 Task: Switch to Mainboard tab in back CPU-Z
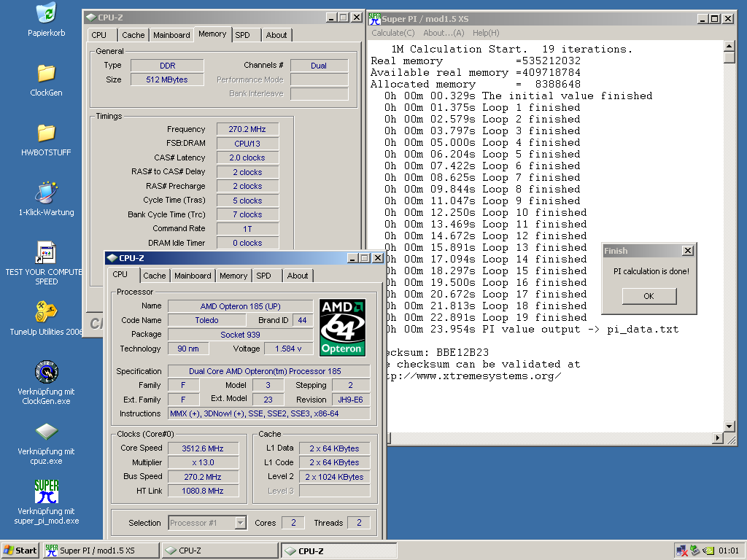click(x=171, y=35)
